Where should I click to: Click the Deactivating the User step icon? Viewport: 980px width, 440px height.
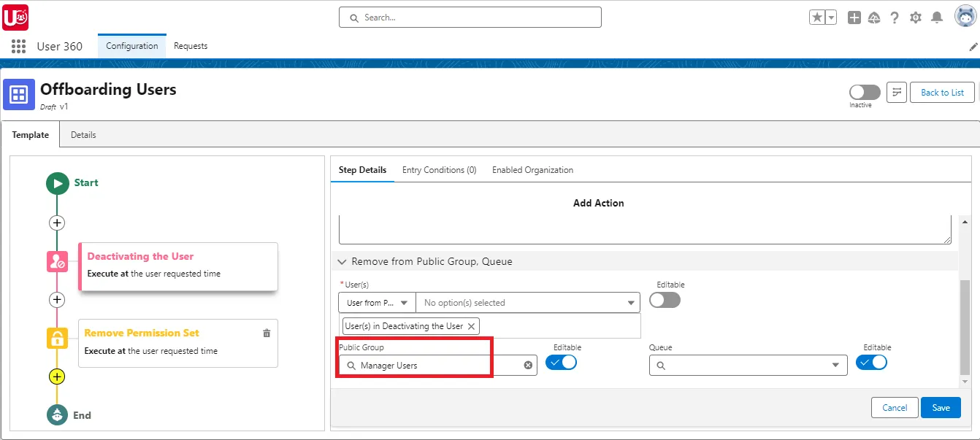tap(57, 260)
